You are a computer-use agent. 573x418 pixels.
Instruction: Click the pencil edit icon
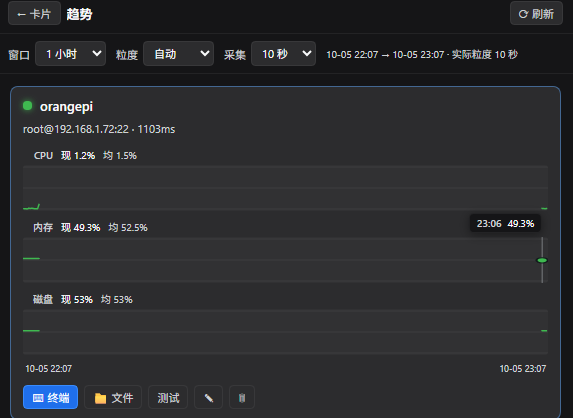point(209,397)
